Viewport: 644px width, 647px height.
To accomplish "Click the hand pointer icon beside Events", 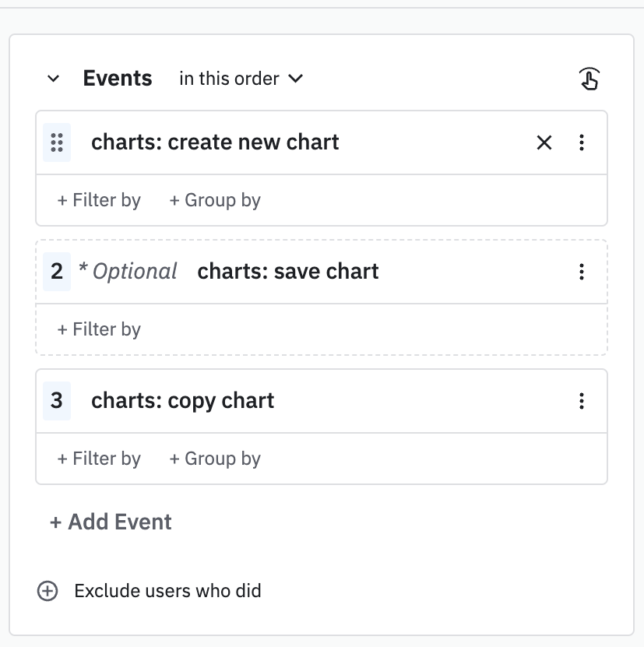I will [x=589, y=79].
